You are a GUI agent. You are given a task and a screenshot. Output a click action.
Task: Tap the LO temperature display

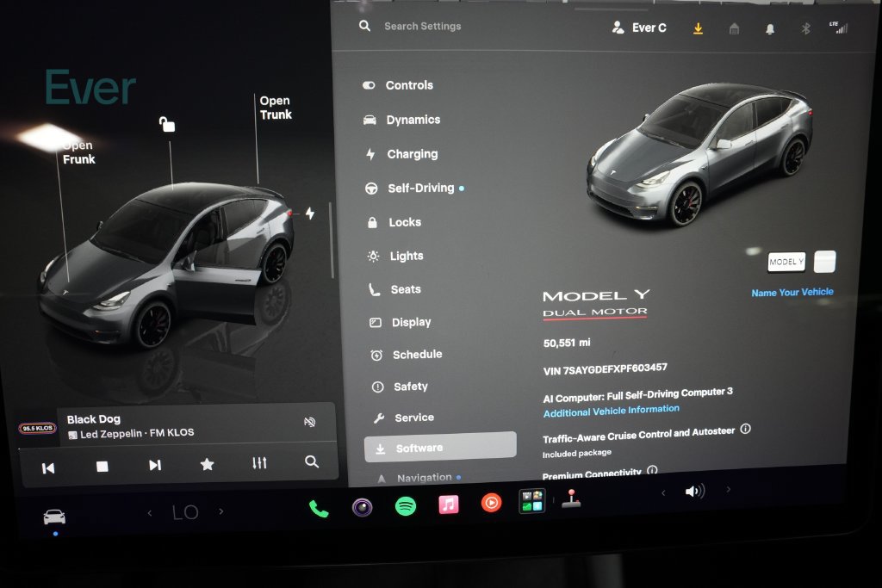185,512
